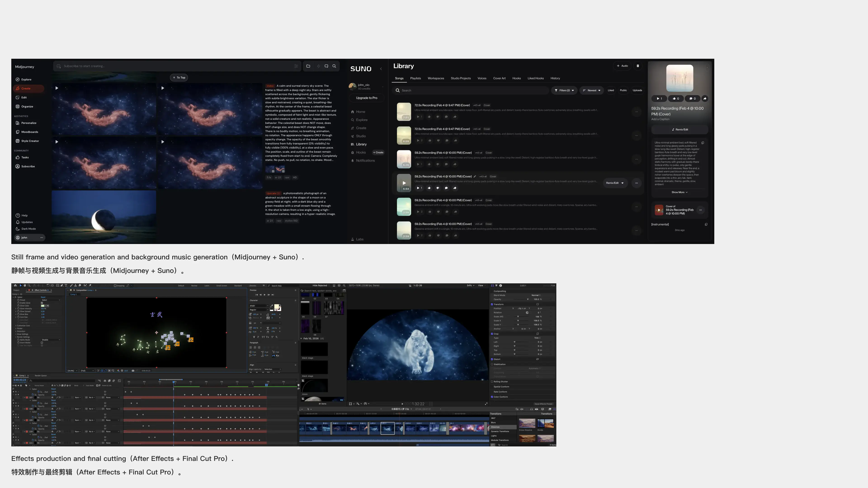Viewport: 868px width, 488px height.
Task: Open the History tab in Suno Library
Action: (x=555, y=78)
